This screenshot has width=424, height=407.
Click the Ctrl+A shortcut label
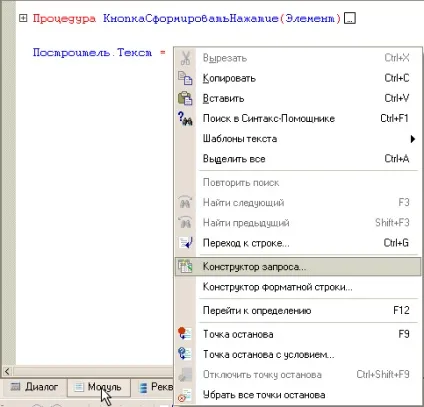point(397,158)
